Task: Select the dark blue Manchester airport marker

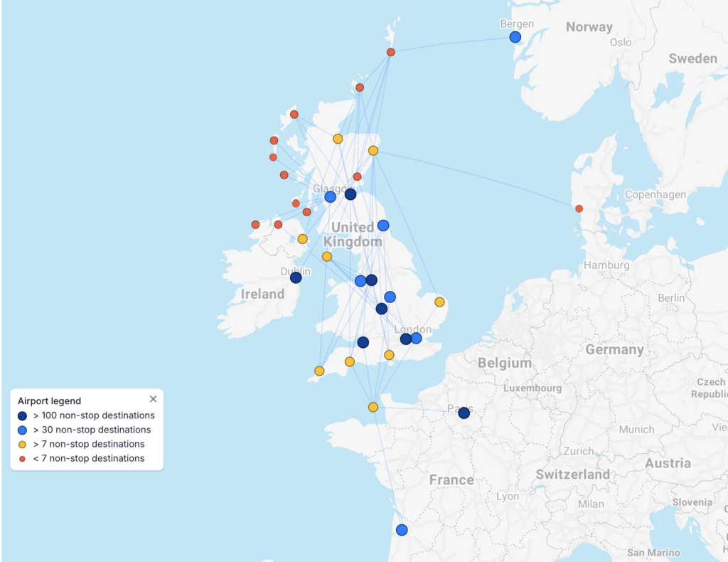Action: point(371,280)
